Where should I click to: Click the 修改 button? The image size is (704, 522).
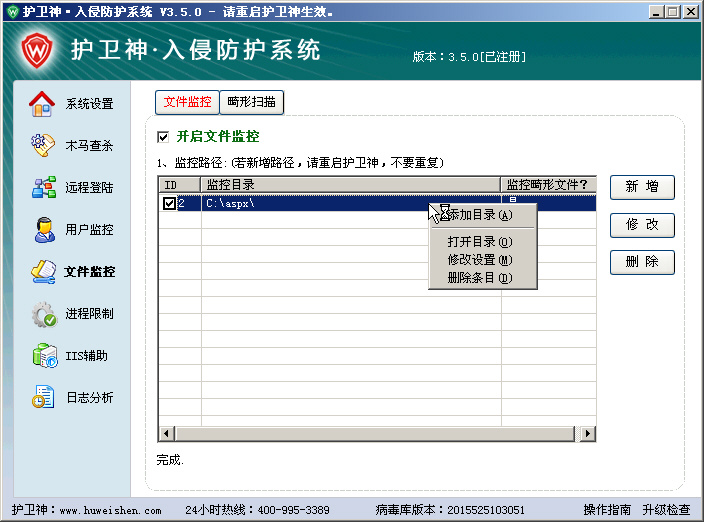[642, 224]
